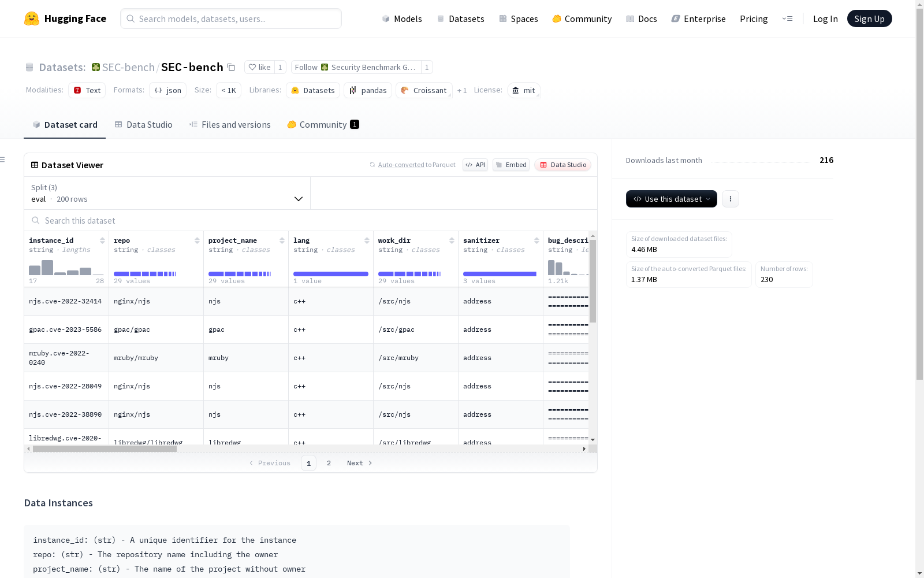Select the < 1K size tag
The height and width of the screenshot is (578, 924).
[x=229, y=90]
